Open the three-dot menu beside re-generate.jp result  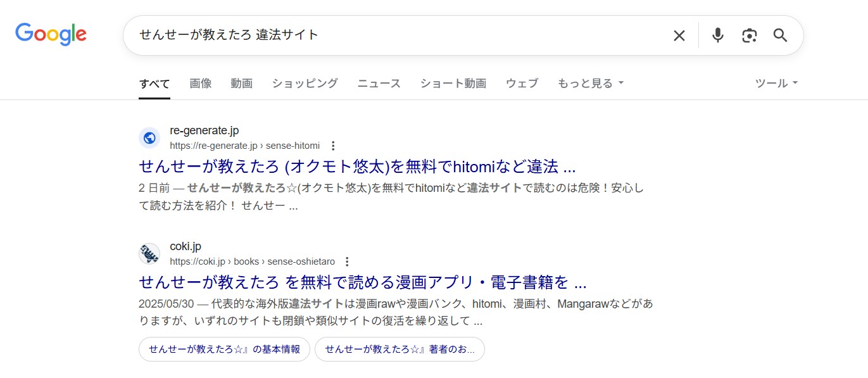coord(333,145)
